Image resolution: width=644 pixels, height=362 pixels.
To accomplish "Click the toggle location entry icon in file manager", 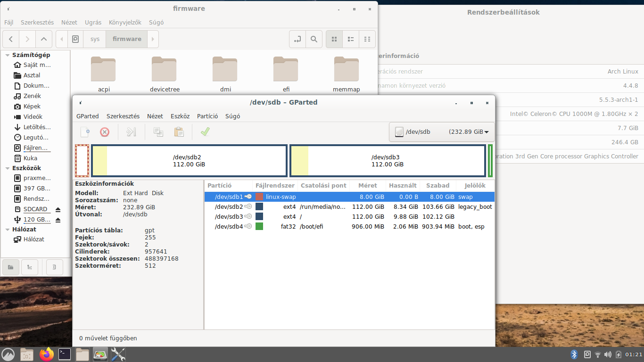I will [x=297, y=39].
